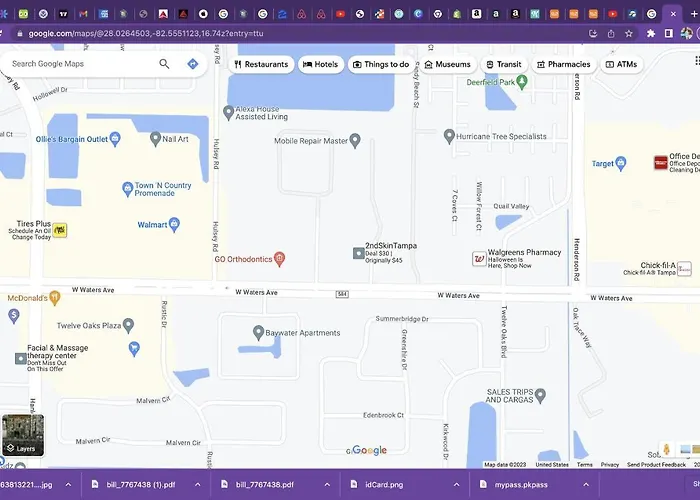Expand options for the .jpg download
700x500 pixels.
68,484
